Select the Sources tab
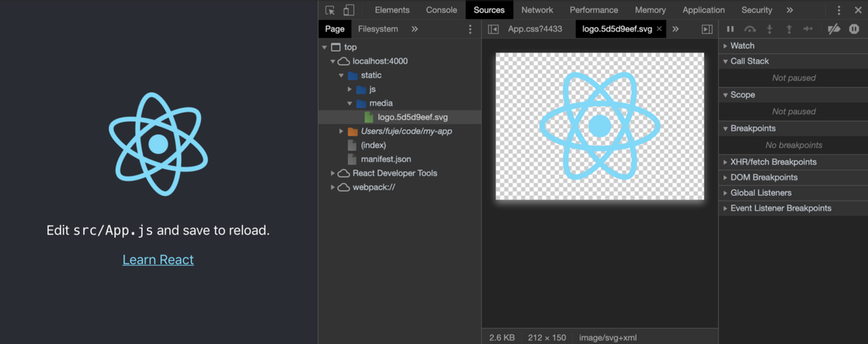 (489, 10)
